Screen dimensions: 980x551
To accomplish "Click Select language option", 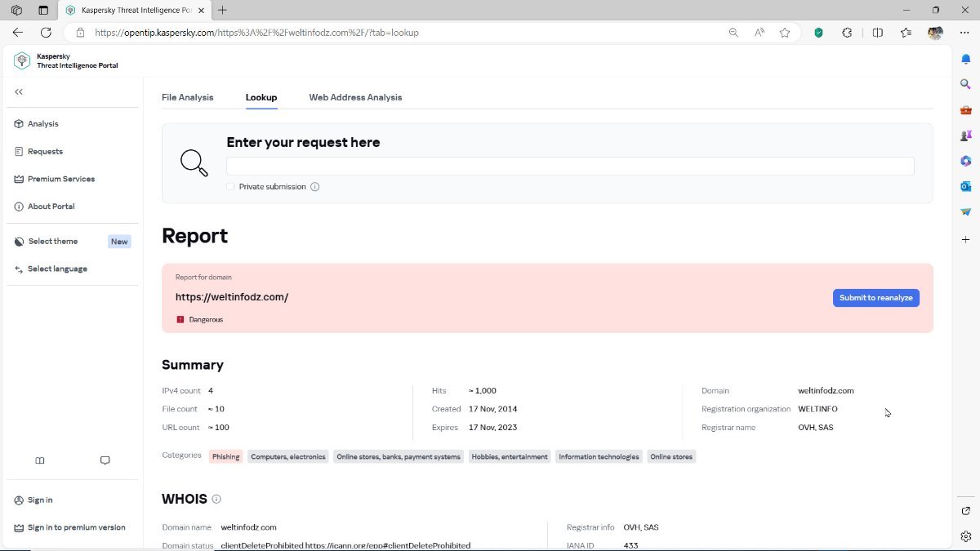I will coord(51,269).
